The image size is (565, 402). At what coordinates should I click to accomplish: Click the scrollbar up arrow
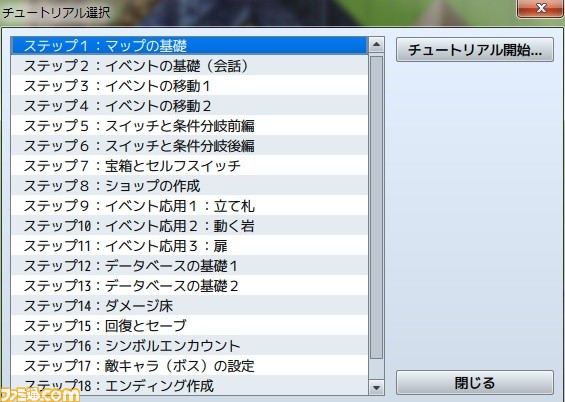[376, 45]
